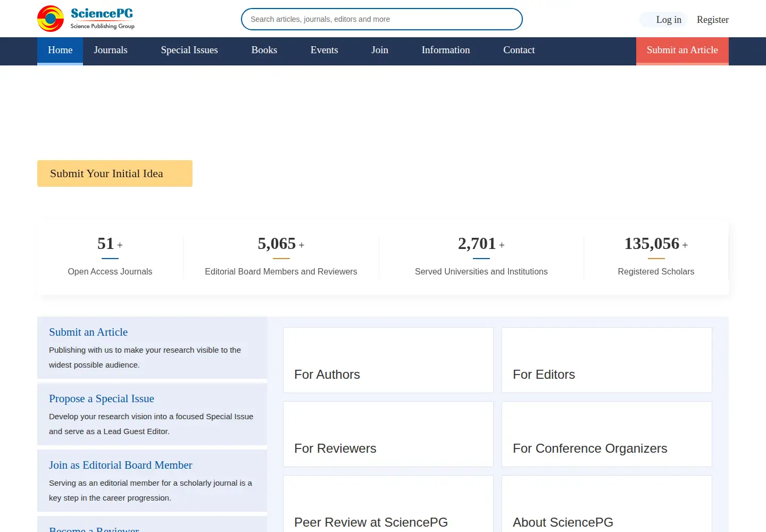The width and height of the screenshot is (766, 532).
Task: Click the "Publishing with us to make your research visible" description
Action: pyautogui.click(x=145, y=358)
